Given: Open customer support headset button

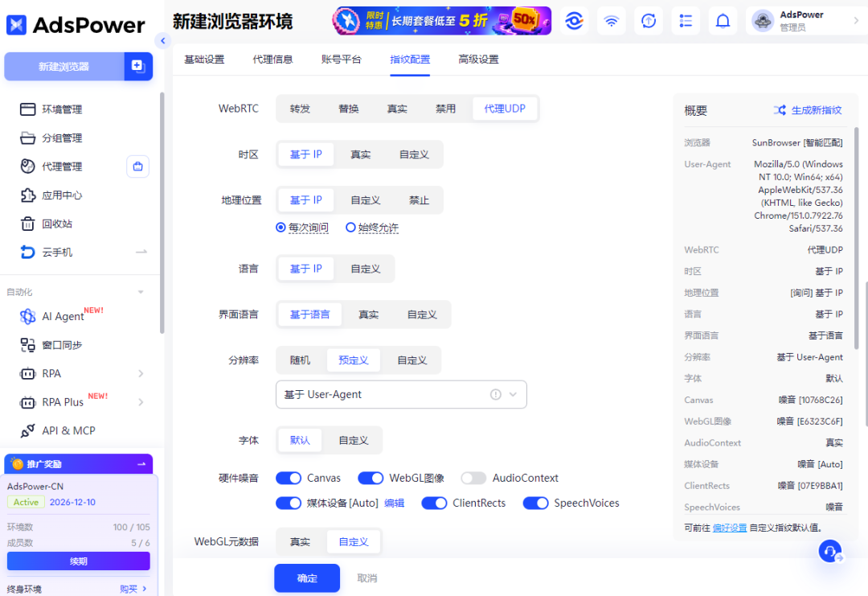Looking at the screenshot, I should coord(829,551).
